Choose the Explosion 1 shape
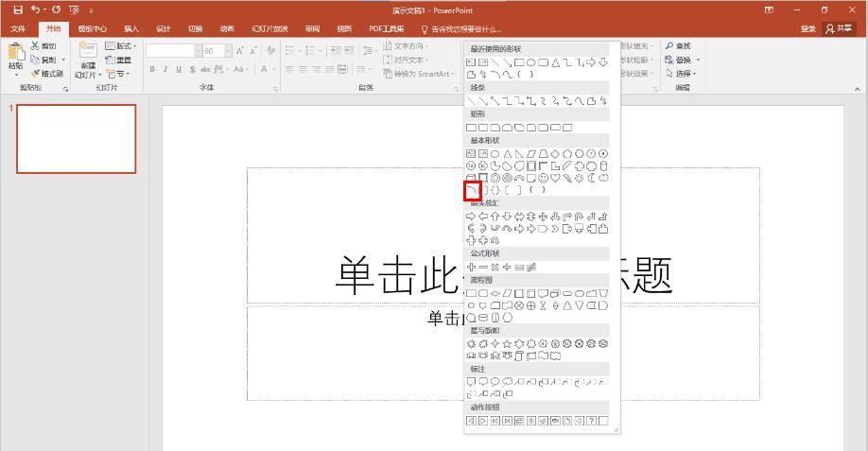The image size is (868, 451). (x=472, y=343)
